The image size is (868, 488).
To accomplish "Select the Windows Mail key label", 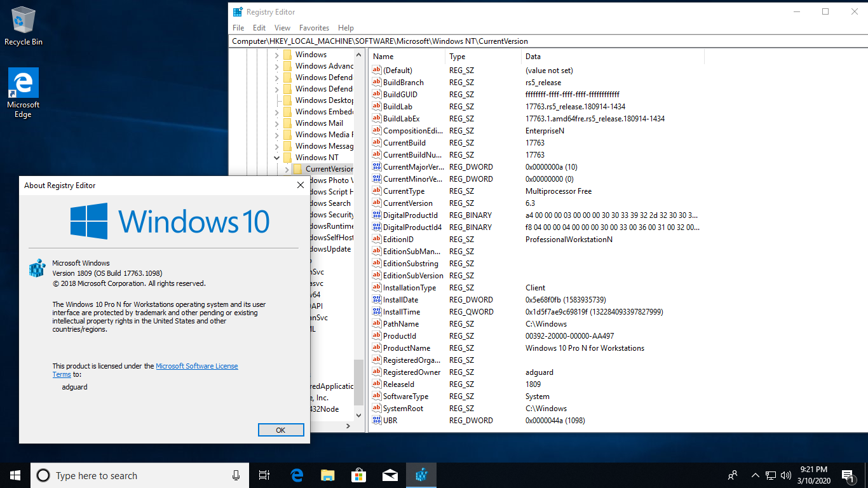I will pyautogui.click(x=319, y=123).
